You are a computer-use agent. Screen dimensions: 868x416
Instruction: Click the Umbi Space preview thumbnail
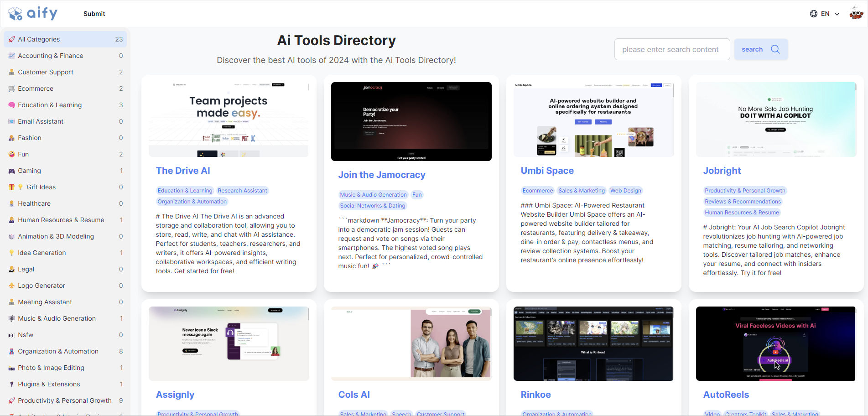[x=594, y=120]
